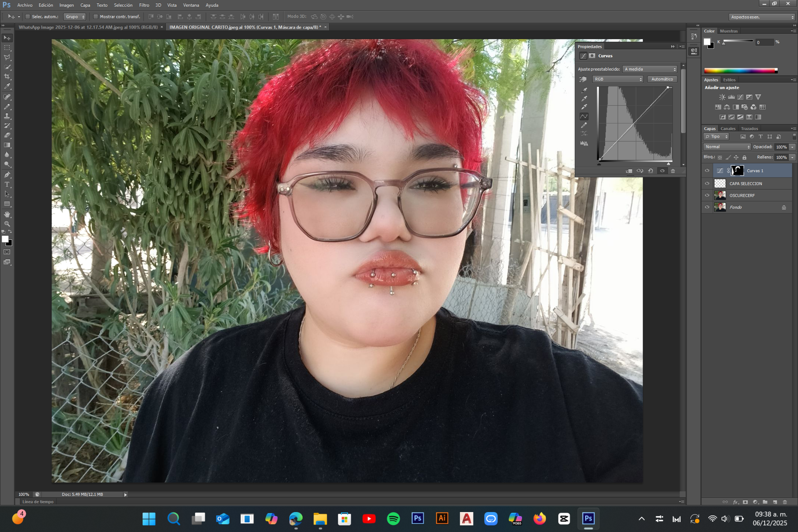Click the Automático button

coord(662,79)
